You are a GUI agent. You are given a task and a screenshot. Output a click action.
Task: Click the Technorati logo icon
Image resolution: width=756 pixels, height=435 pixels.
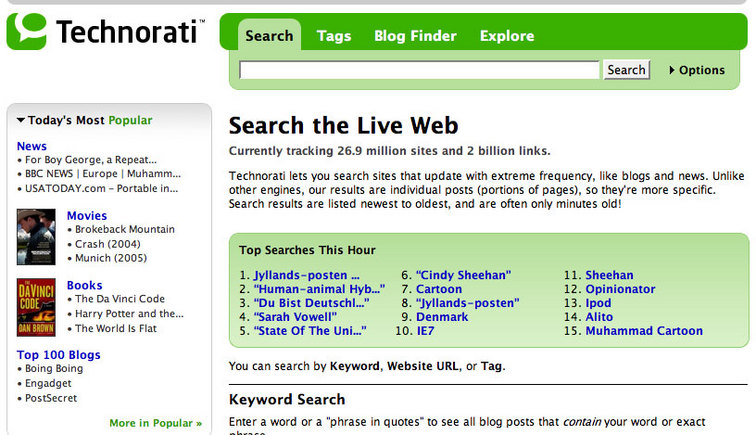27,31
